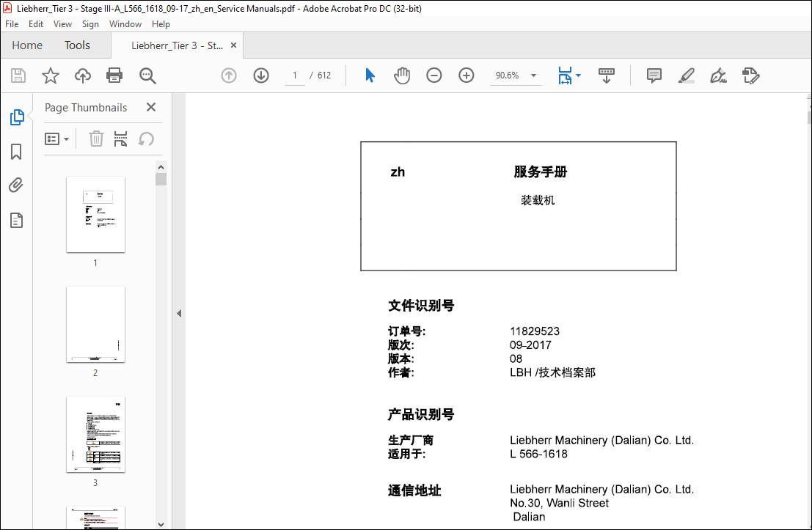
Task: Open the fill and sign pen tool
Action: point(718,76)
